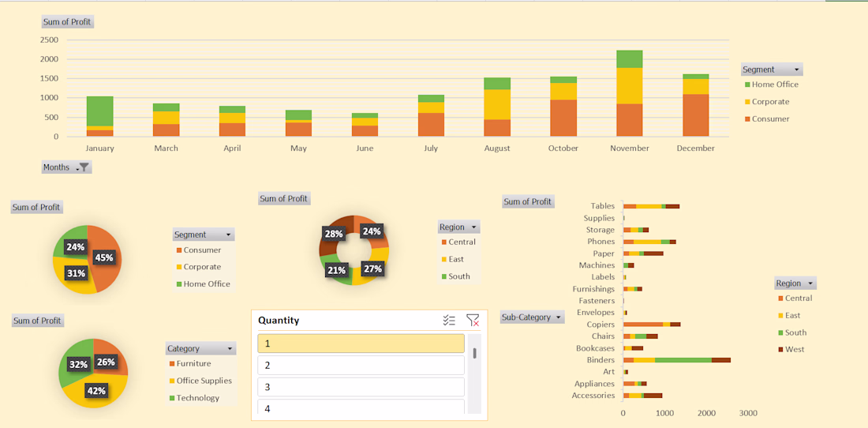Click the August month label
Viewport: 868px width, 428px height.
click(x=497, y=148)
